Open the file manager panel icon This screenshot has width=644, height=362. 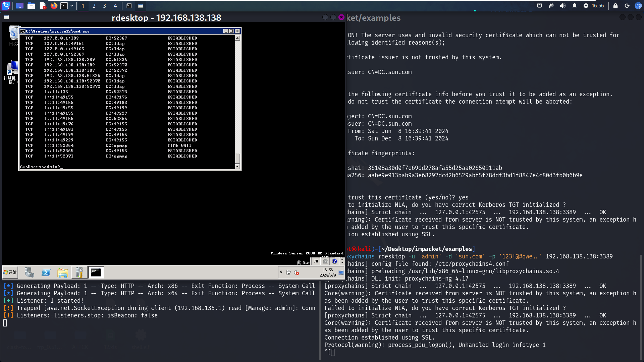pos(31,6)
